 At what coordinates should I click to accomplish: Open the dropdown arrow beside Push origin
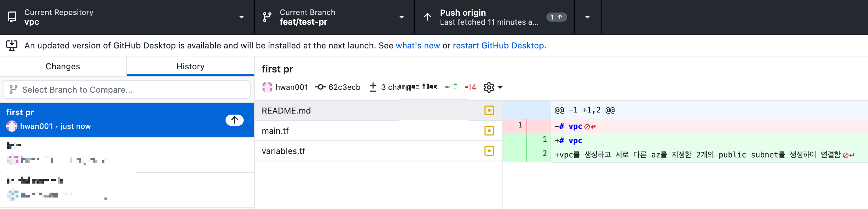588,17
